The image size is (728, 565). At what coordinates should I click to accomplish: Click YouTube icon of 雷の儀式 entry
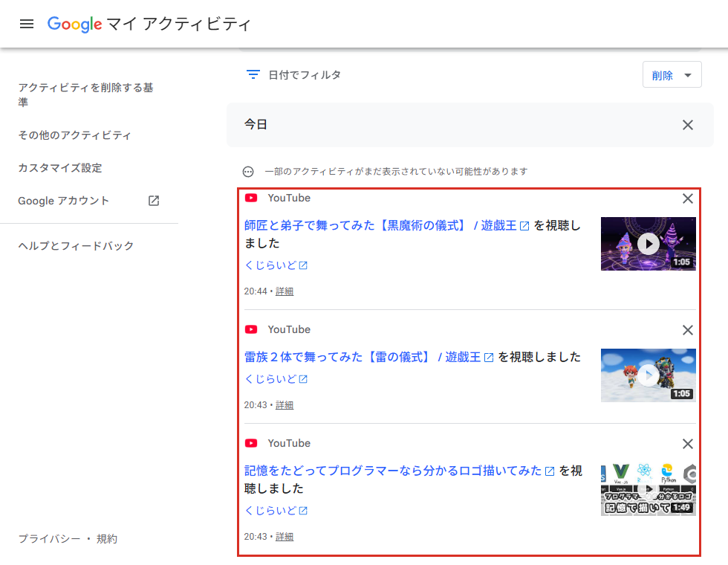coord(251,329)
